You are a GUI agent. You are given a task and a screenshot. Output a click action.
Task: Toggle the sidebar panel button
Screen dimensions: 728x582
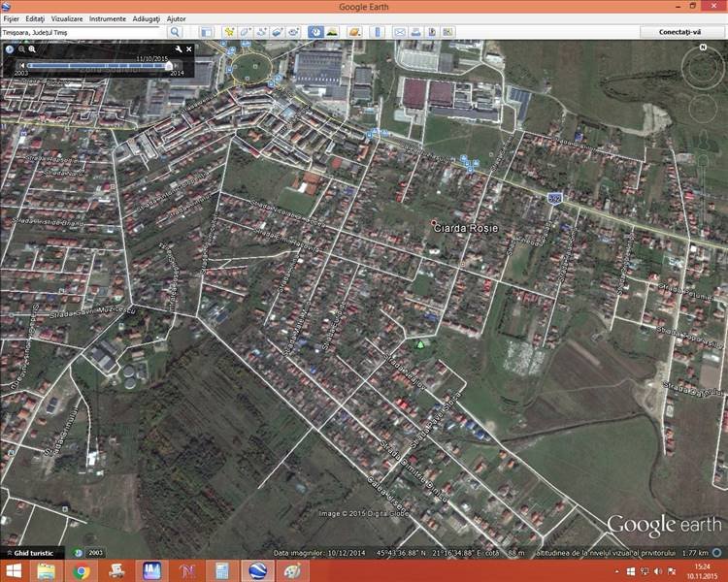(206, 32)
